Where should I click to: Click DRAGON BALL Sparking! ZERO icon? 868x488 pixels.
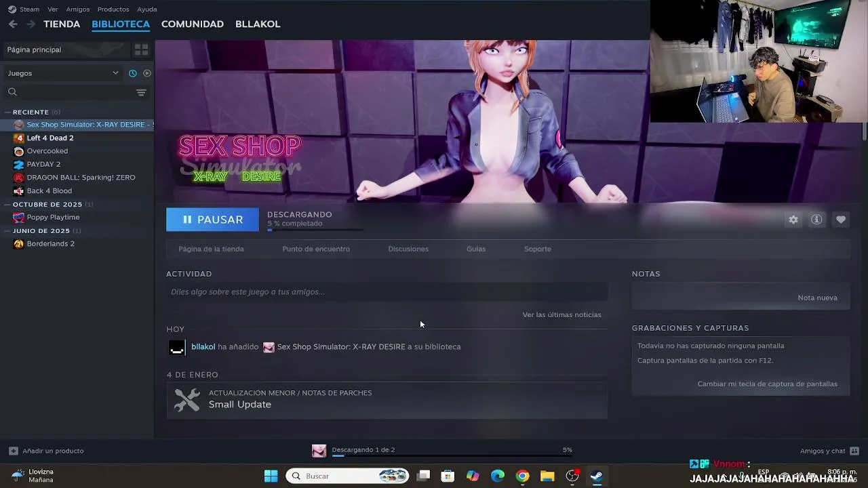coord(19,178)
